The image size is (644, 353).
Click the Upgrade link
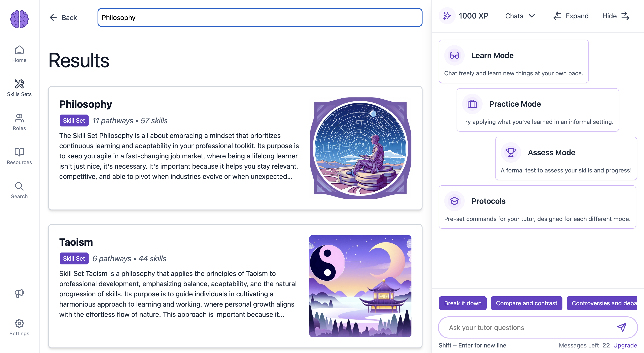click(x=625, y=345)
